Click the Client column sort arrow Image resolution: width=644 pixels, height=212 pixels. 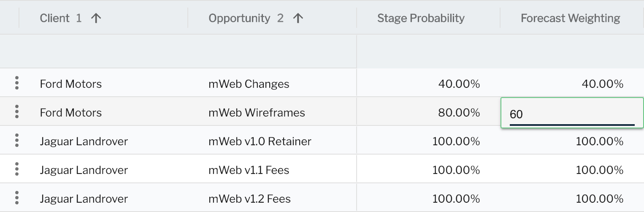tap(96, 18)
